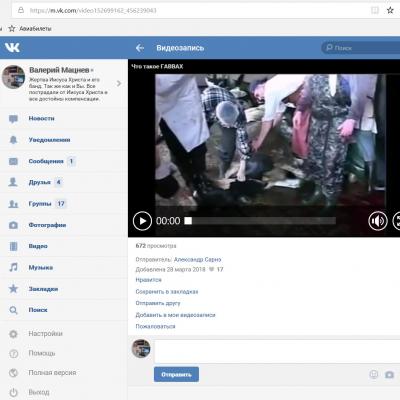
Task: Click the commenter avatar thumbnail
Action: (x=141, y=349)
